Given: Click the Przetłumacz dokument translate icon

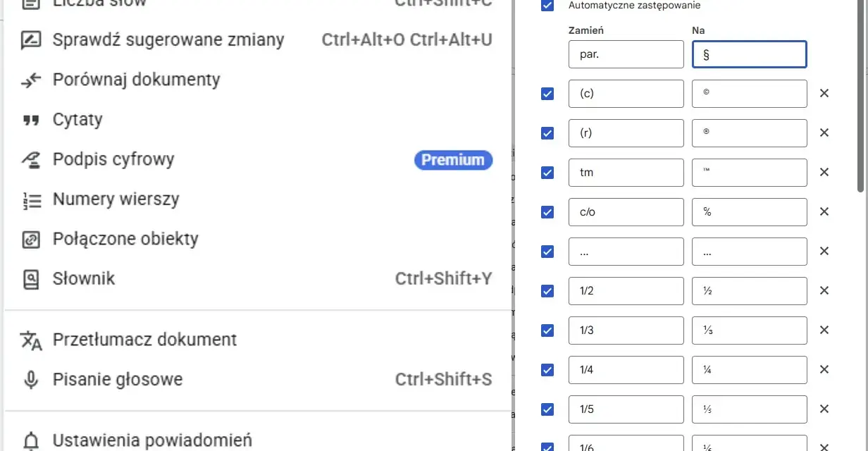Looking at the screenshot, I should click(31, 340).
